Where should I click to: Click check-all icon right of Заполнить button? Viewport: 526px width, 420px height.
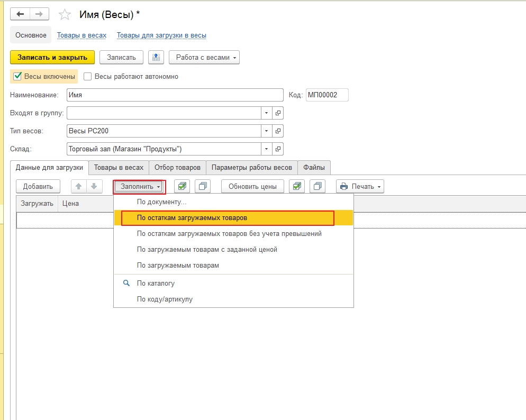(182, 186)
